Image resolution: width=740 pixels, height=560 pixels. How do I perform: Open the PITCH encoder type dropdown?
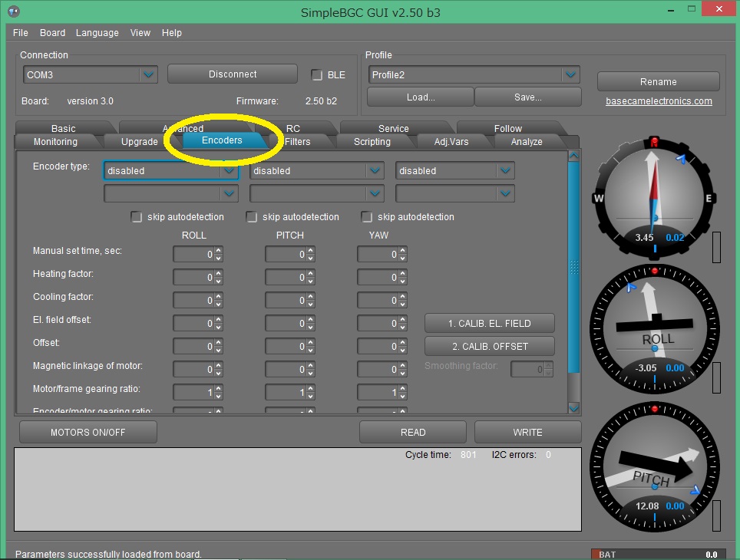[317, 171]
